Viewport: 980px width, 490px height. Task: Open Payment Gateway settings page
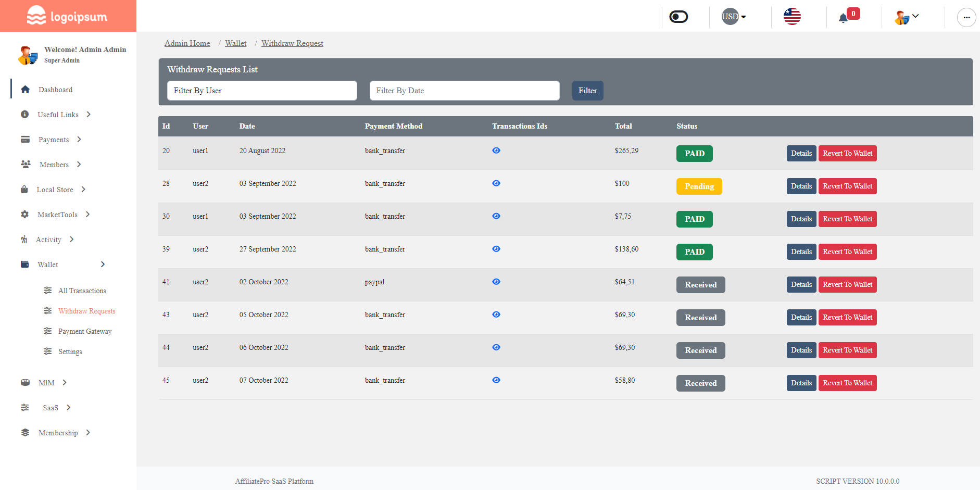pyautogui.click(x=85, y=331)
